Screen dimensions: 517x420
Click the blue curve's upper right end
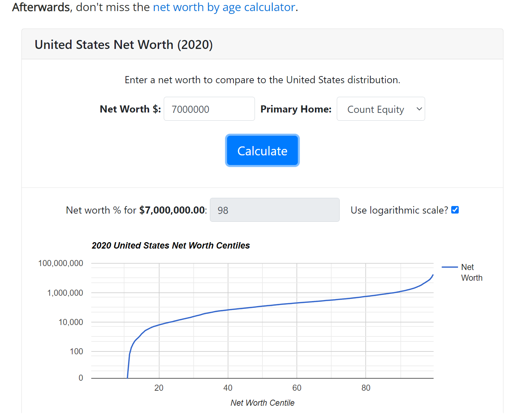tap(433, 275)
